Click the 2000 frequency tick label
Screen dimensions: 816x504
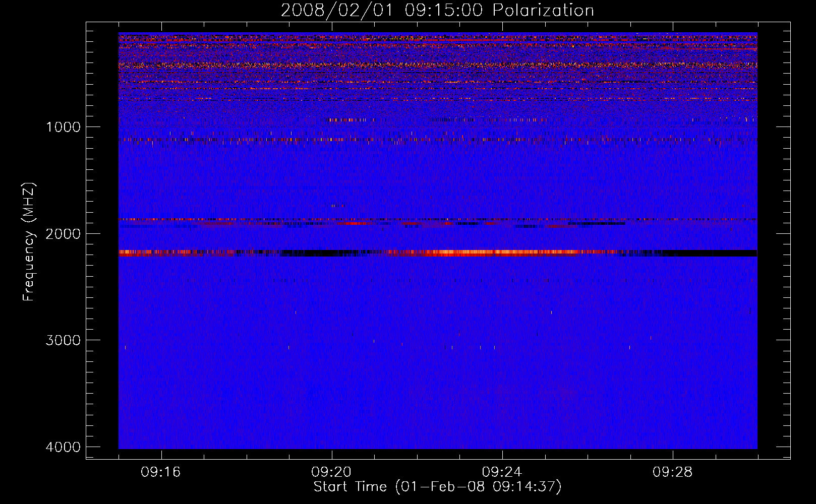tap(63, 234)
